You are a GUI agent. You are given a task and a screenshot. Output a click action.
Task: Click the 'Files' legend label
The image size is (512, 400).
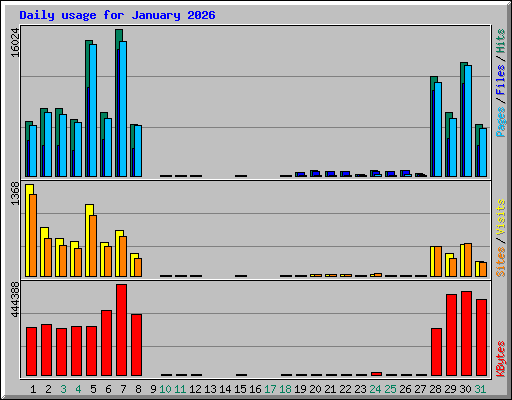pos(501,79)
